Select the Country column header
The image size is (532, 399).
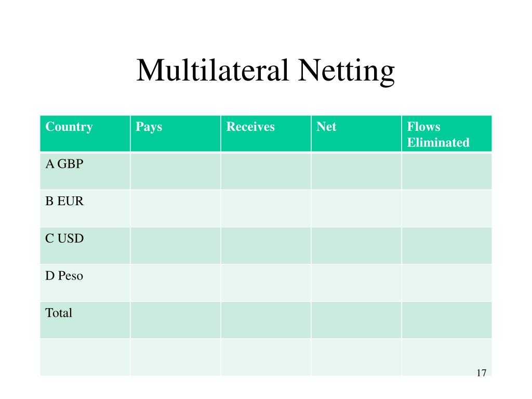click(x=85, y=134)
